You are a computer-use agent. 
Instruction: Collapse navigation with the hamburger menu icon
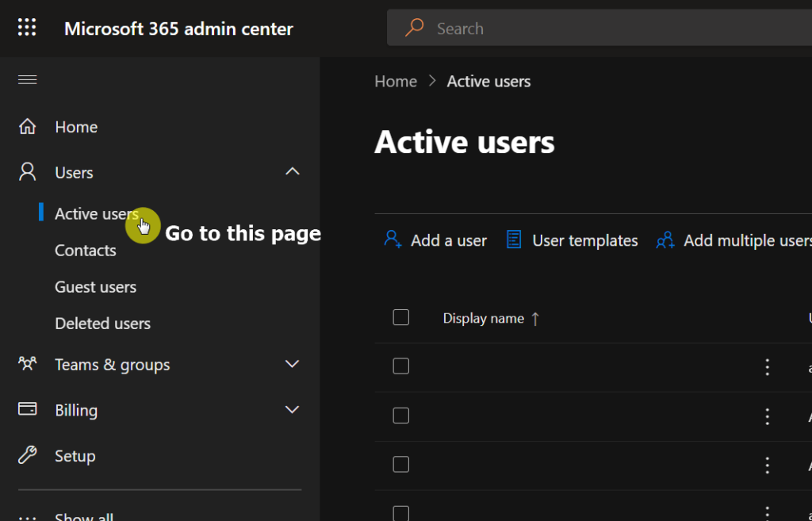[28, 80]
